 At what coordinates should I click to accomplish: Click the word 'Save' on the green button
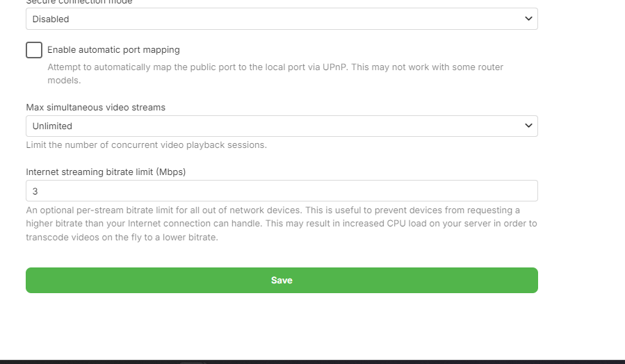[x=282, y=281]
